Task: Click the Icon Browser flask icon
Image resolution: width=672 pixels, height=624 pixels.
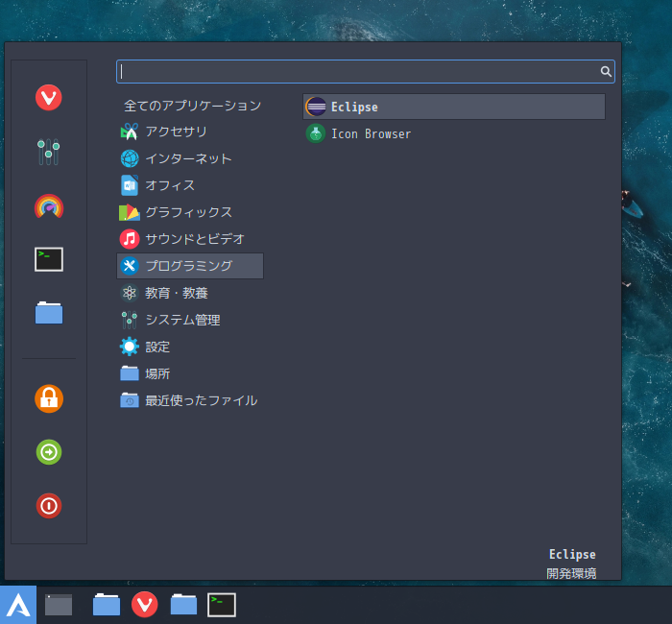Action: tap(316, 133)
